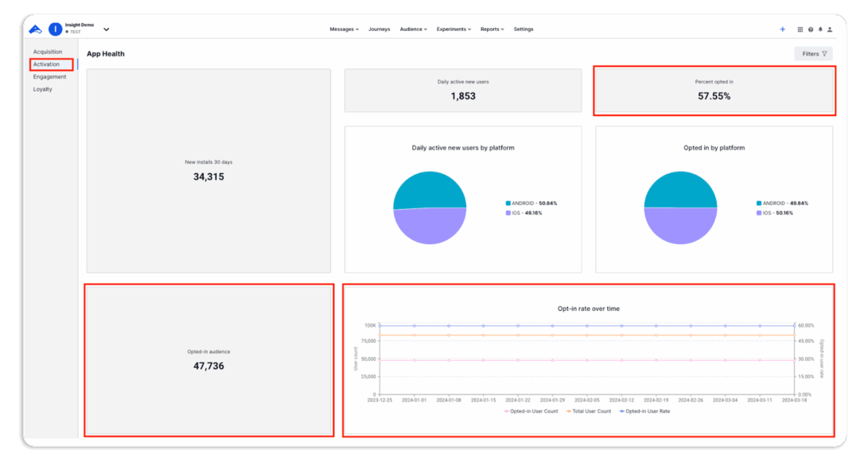The width and height of the screenshot is (868, 461).
Task: Click the Filters button
Action: (x=814, y=54)
